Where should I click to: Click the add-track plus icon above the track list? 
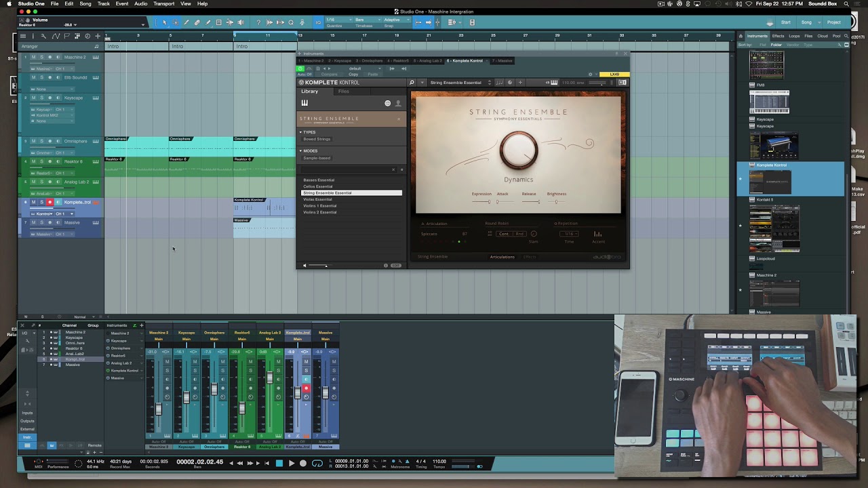(x=98, y=36)
